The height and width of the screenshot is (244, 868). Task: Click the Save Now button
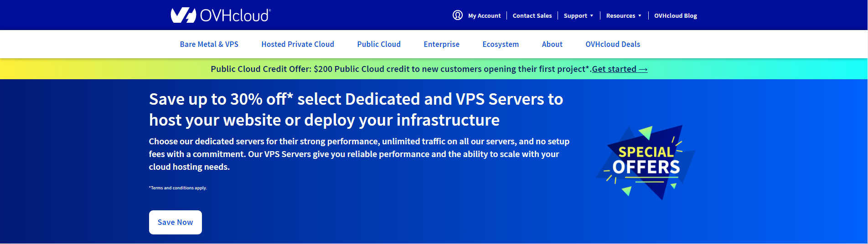click(x=176, y=222)
